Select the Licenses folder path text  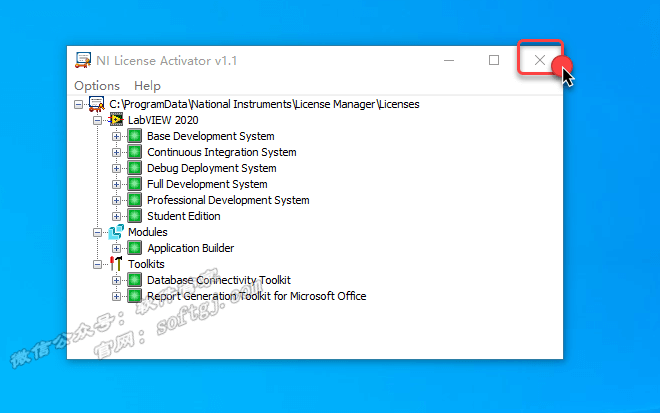pyautogui.click(x=264, y=104)
